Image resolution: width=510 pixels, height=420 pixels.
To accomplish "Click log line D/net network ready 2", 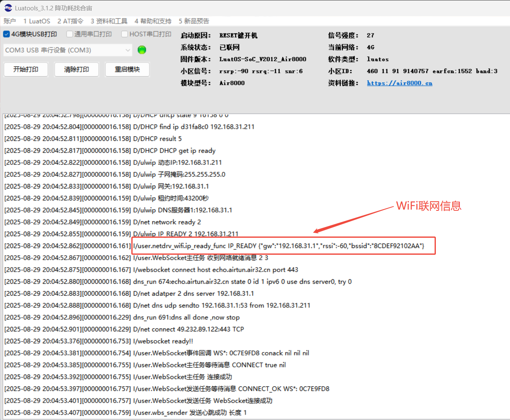I will [102, 222].
